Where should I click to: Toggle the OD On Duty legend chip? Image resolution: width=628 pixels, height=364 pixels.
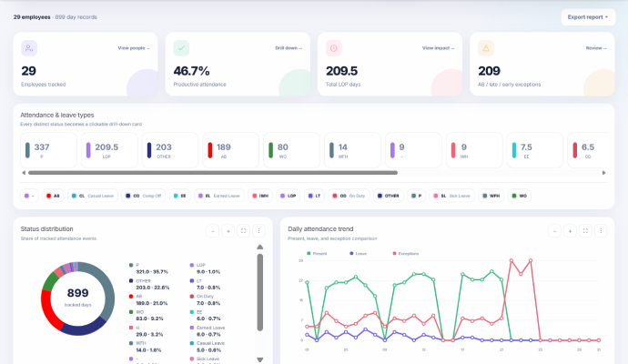click(349, 196)
